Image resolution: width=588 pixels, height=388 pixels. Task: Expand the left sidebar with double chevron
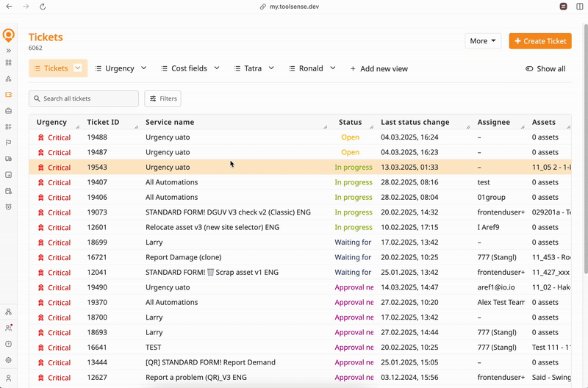click(9, 51)
